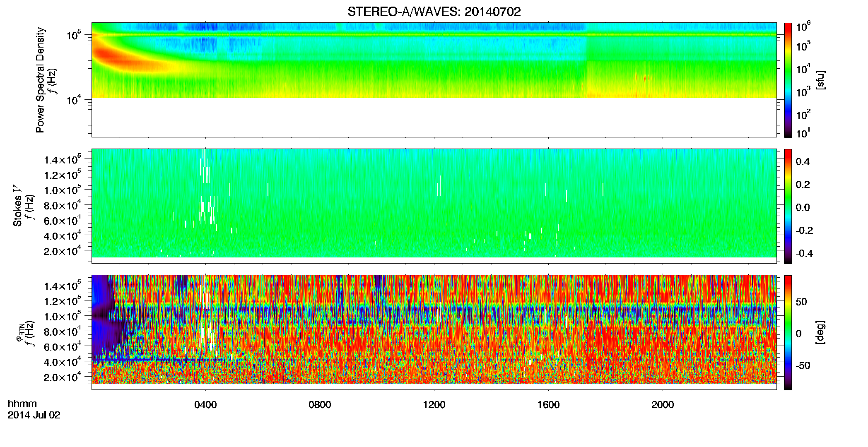
Task: Click the 50 label on degree color bar
Action: (x=801, y=302)
